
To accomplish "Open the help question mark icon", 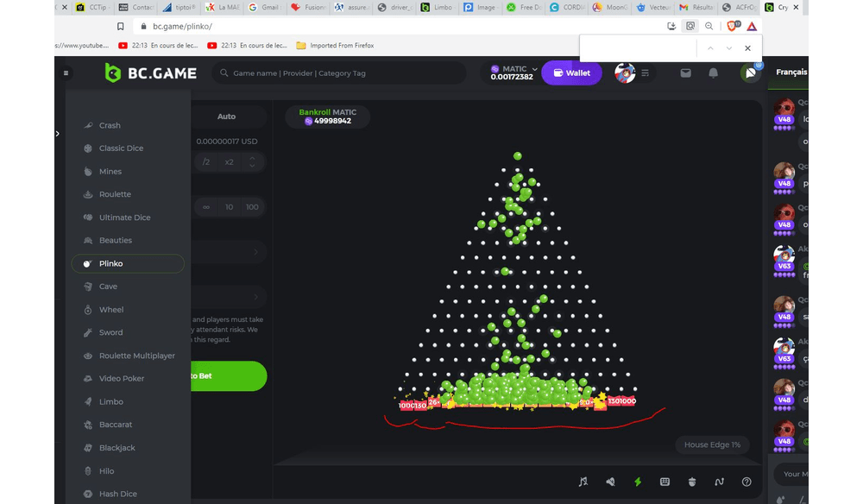I will [x=746, y=482].
